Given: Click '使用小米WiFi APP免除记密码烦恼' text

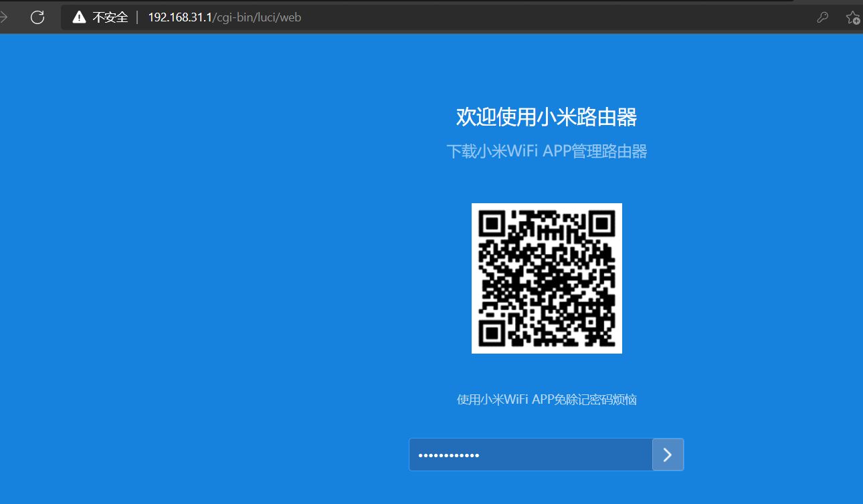Looking at the screenshot, I should (547, 400).
